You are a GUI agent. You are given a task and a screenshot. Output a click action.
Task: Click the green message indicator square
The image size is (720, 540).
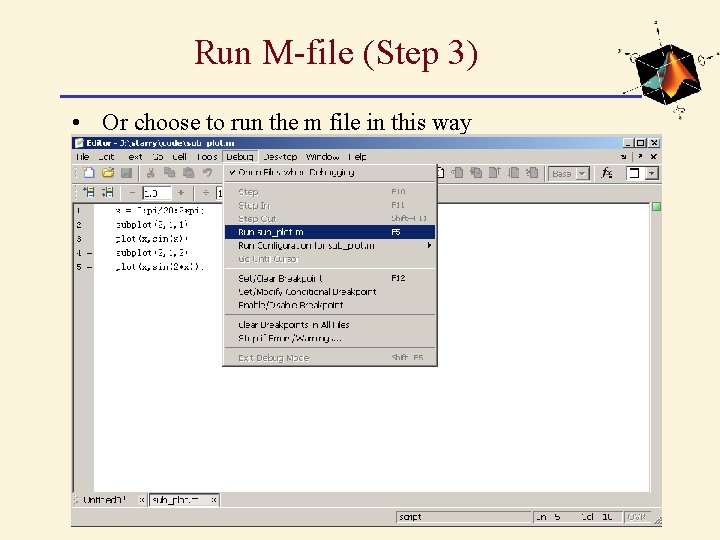coord(657,207)
